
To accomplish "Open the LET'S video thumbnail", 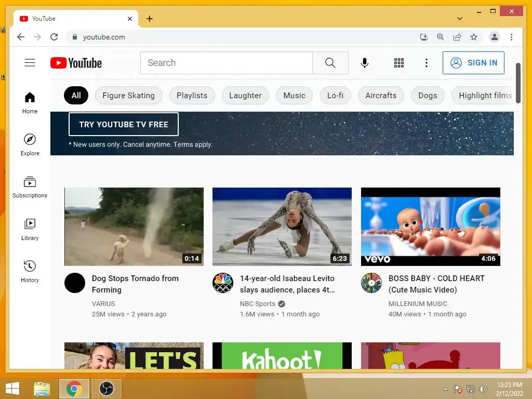I will click(x=134, y=355).
